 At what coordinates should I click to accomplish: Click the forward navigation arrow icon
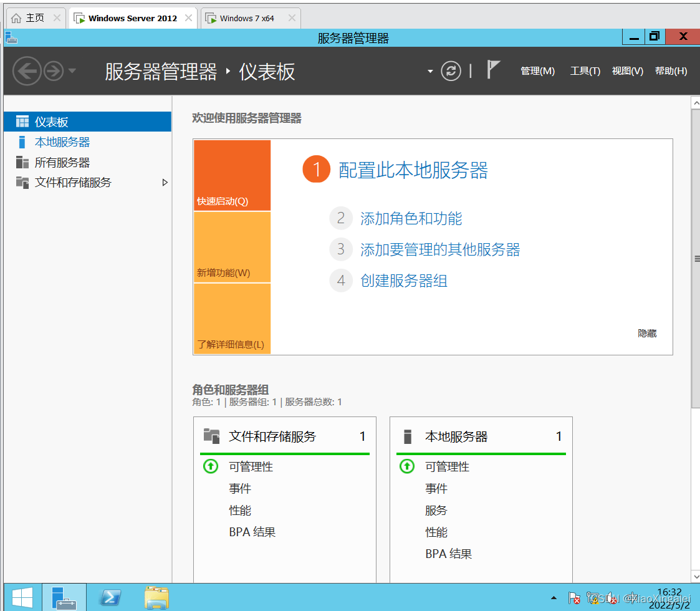click(54, 71)
